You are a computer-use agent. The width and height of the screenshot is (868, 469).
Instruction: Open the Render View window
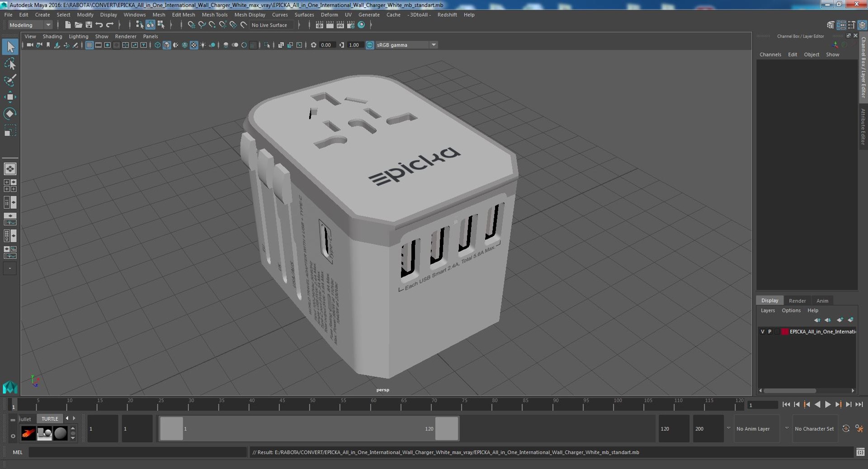[x=319, y=25]
